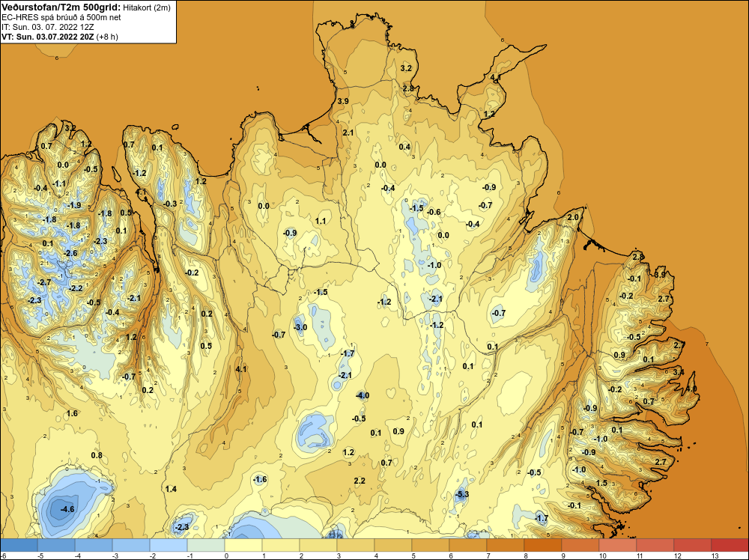Select the legend swatch between 10 and 11
This screenshot has width=749, height=560.
pos(618,545)
